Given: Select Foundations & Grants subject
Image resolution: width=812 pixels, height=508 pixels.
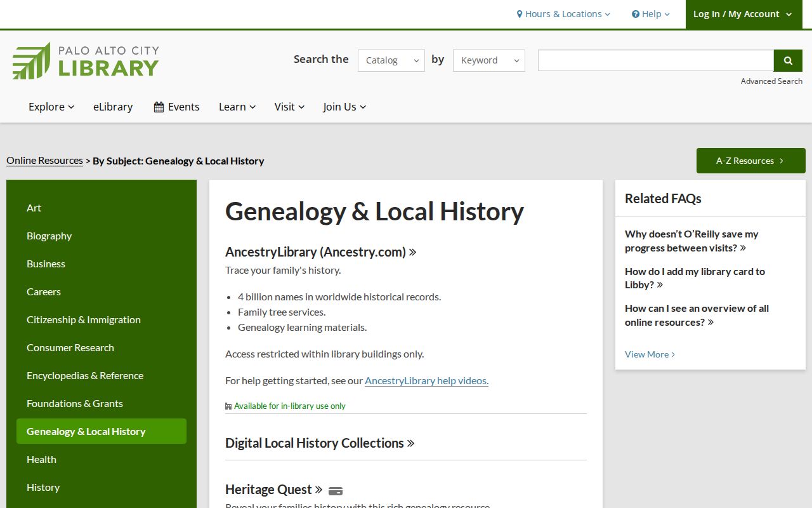Looking at the screenshot, I should [x=101, y=403].
